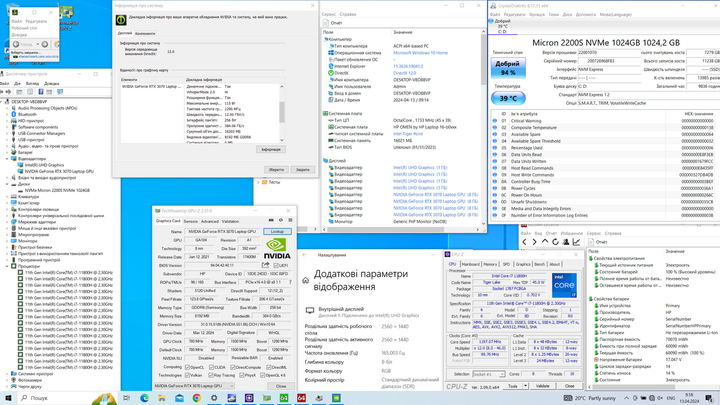Click the Lookup button in GPU-Z

(277, 231)
